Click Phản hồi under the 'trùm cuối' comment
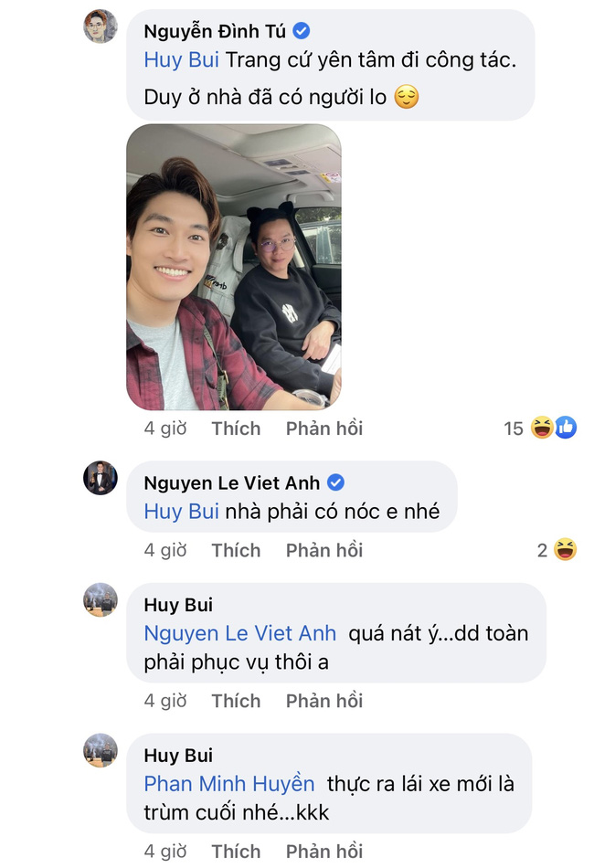Image resolution: width=594 pixels, height=868 pixels. click(x=324, y=852)
